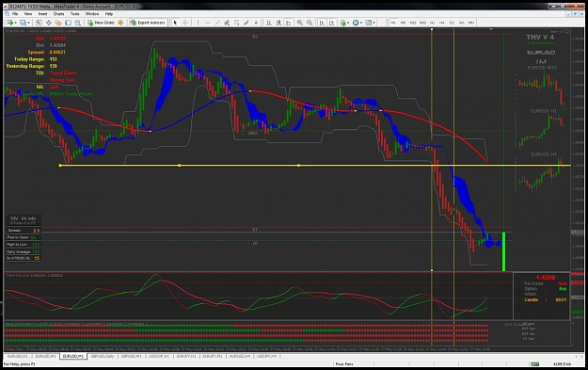Toggle Auto Scroll chart icon
The width and height of the screenshot is (588, 370).
322,23
